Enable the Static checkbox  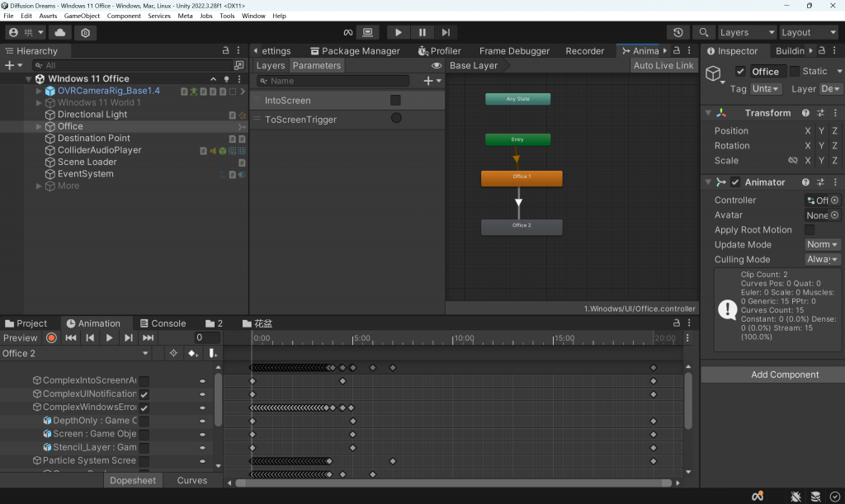795,71
